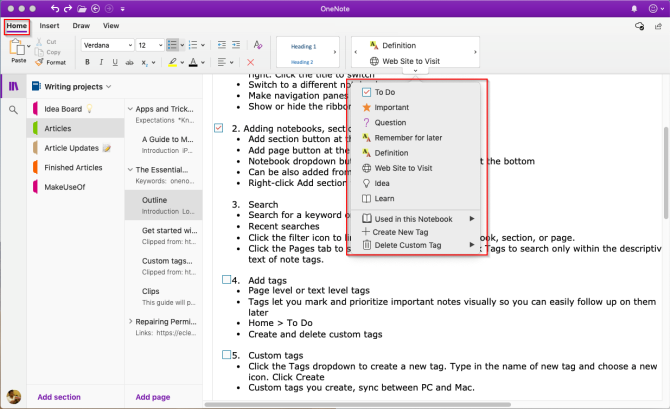Expand the styles gallery arrow
This screenshot has width=670, height=409.
click(335, 52)
